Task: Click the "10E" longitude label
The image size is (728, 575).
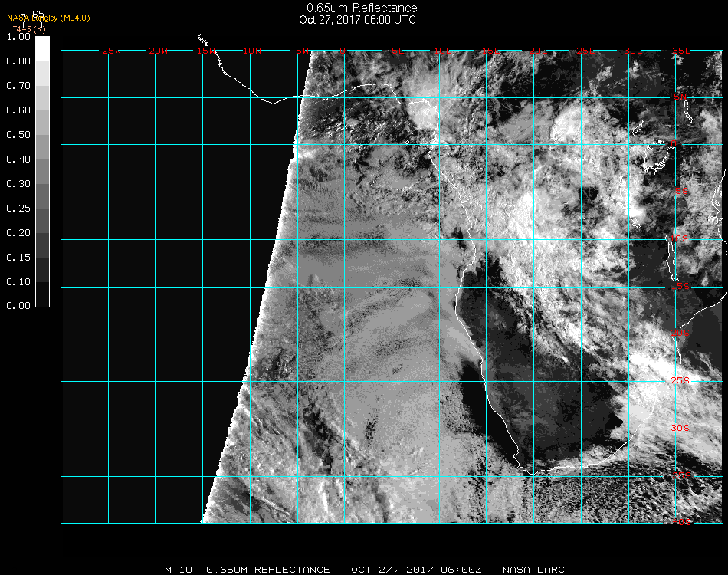Action: (x=442, y=51)
